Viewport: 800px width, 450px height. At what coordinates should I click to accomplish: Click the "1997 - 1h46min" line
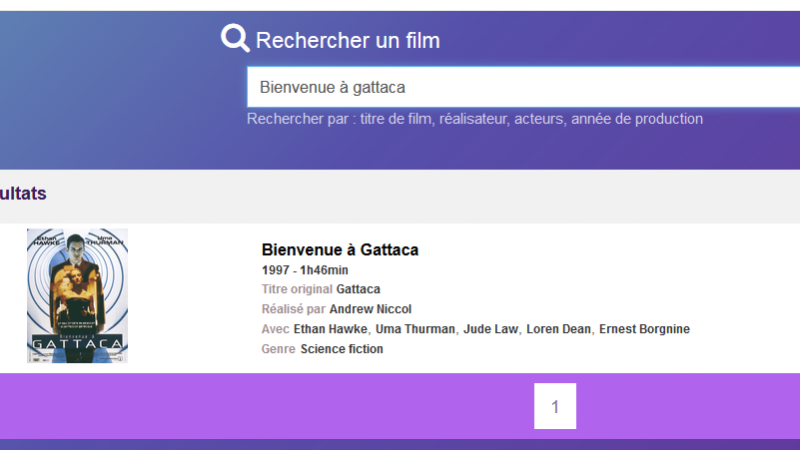(x=304, y=270)
